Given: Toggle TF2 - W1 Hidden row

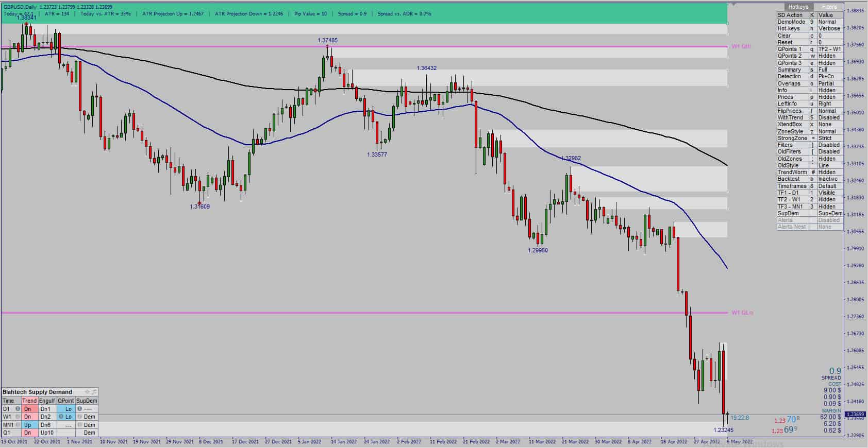Looking at the screenshot, I should [x=810, y=199].
